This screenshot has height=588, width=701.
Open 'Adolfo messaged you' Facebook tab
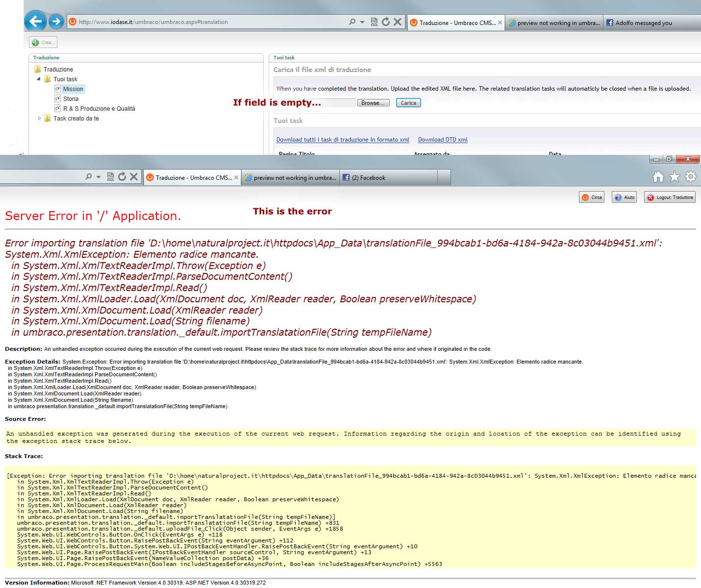point(652,23)
